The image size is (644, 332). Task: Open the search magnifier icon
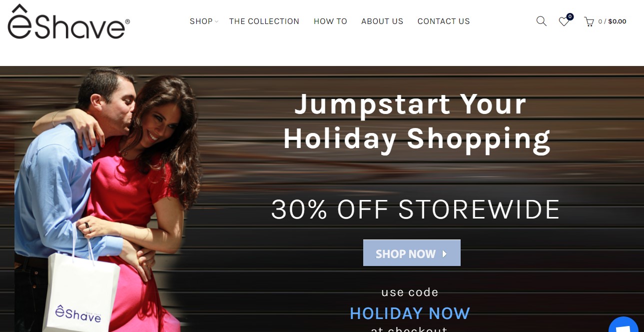click(541, 21)
